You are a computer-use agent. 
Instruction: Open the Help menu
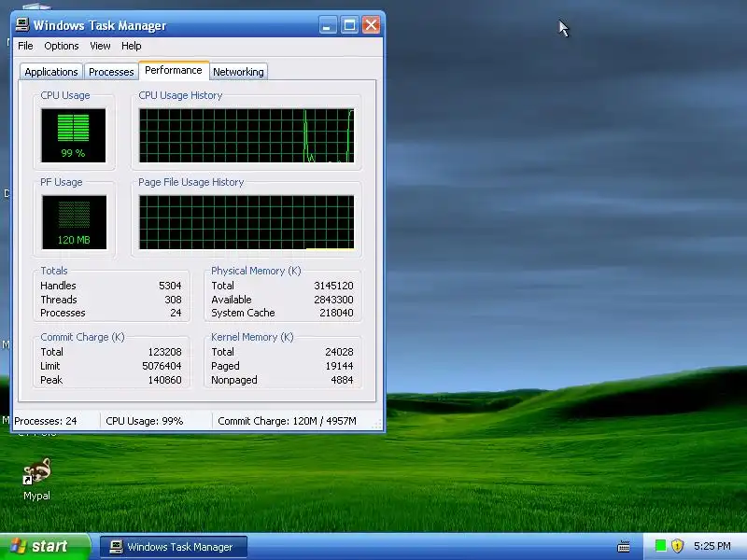tap(132, 46)
